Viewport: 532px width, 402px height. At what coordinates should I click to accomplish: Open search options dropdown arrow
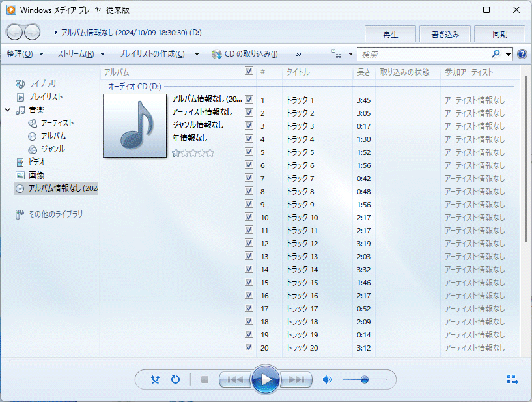(x=508, y=54)
